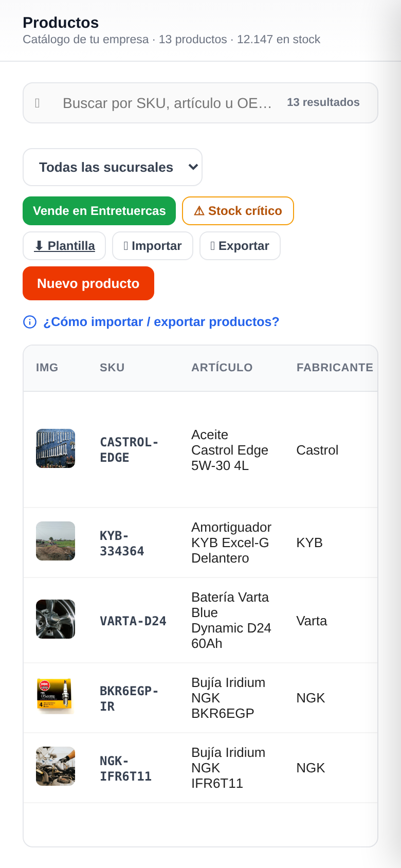Open the Todas las sucursales dropdown

pos(113,167)
